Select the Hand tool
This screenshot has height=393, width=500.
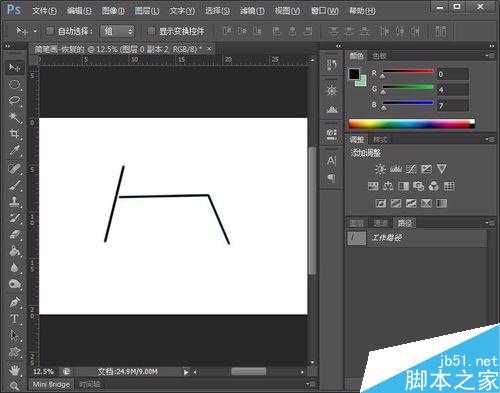(x=14, y=370)
